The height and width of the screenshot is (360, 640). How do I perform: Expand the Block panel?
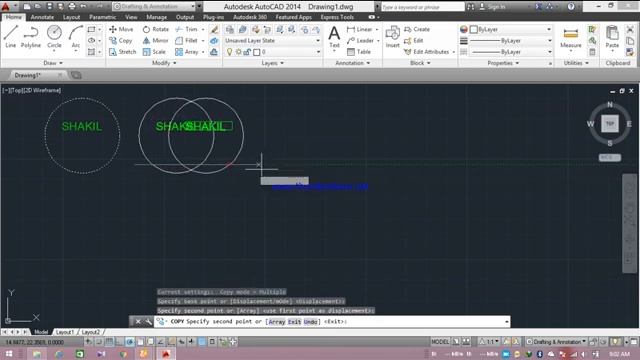click(420, 63)
